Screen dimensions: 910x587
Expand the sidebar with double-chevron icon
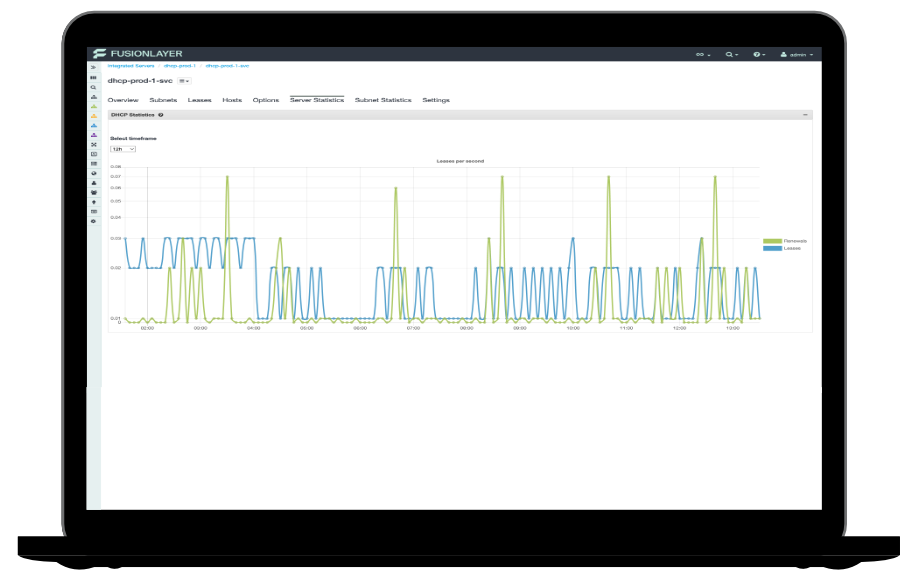94,67
